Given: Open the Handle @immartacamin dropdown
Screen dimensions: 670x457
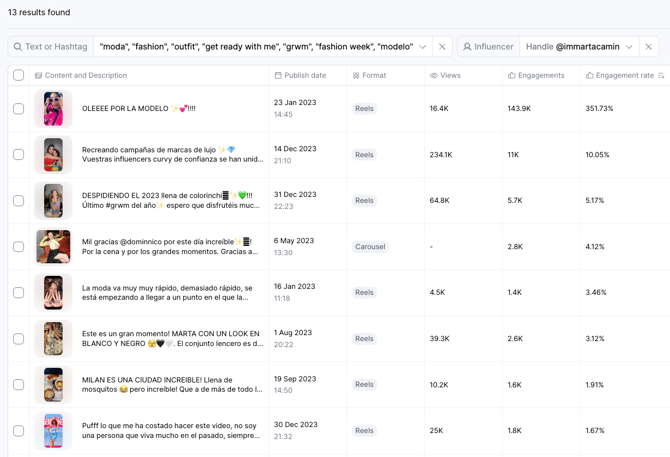Looking at the screenshot, I should coord(580,47).
